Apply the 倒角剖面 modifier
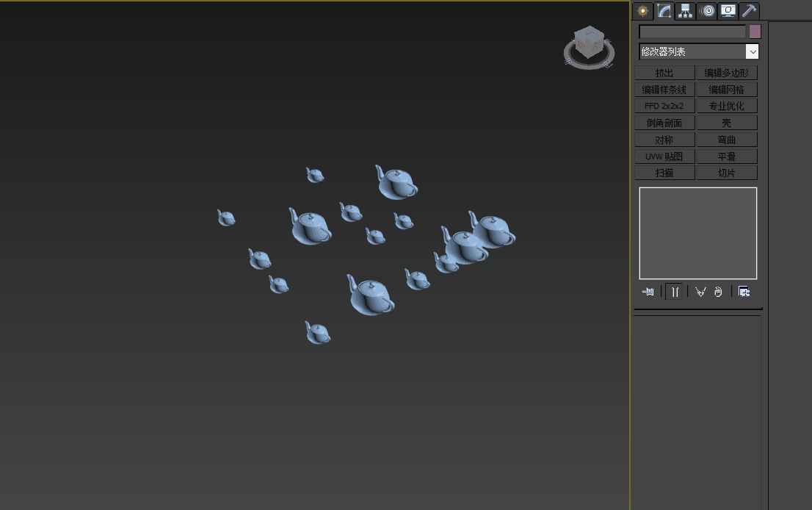This screenshot has width=812, height=510. pos(664,123)
